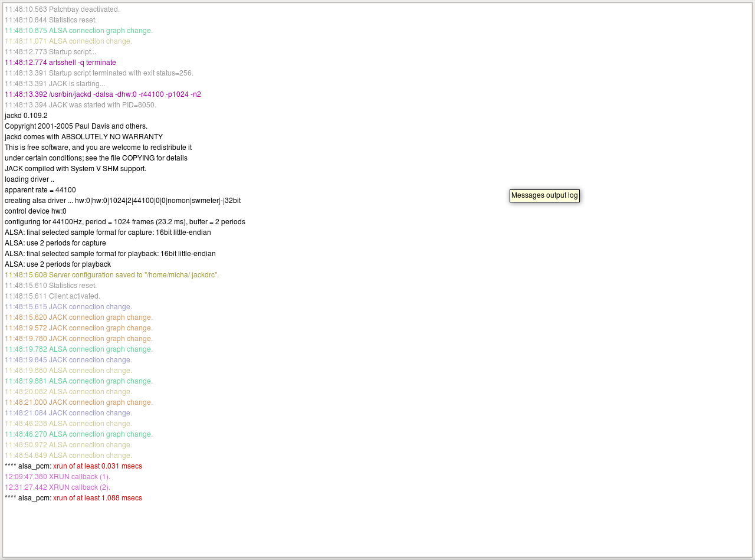755x560 pixels.
Task: Select the 'apparent rate = 44100' line
Action: tap(40, 190)
